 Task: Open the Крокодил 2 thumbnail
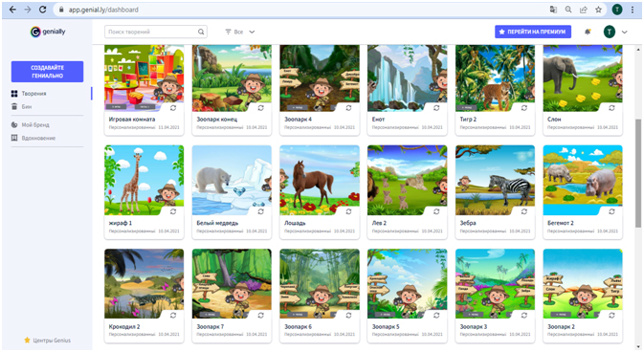[x=144, y=283]
